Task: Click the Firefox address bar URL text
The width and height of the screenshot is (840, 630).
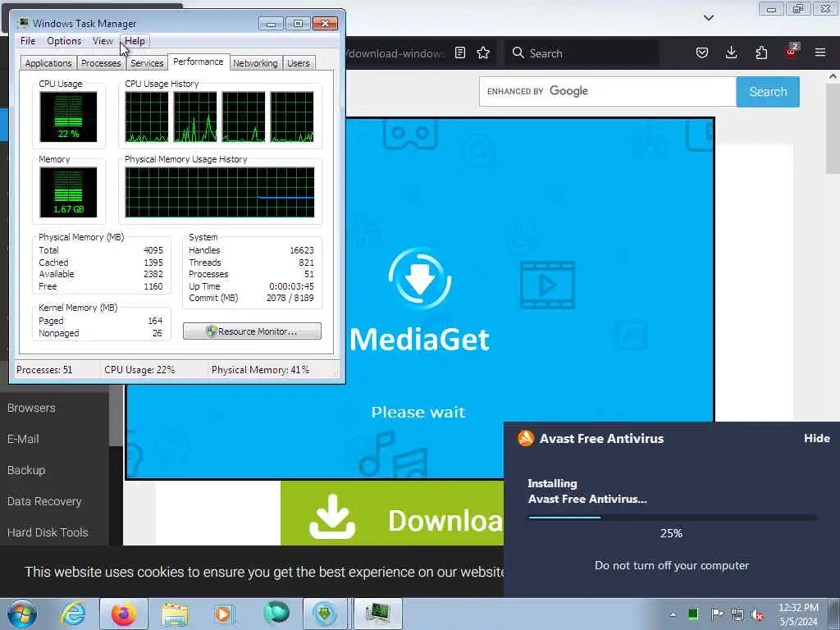Action: (395, 53)
